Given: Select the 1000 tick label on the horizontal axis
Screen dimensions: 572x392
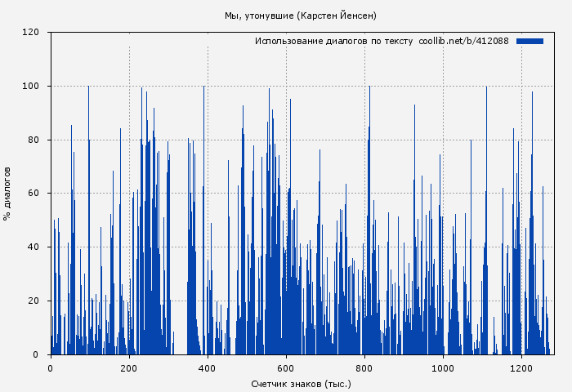Looking at the screenshot, I should (443, 367).
